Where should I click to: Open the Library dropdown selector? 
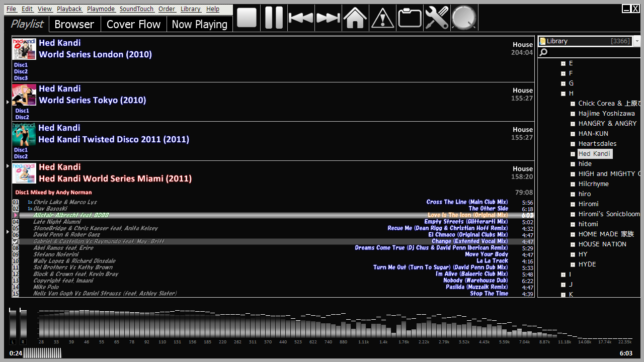(x=637, y=41)
